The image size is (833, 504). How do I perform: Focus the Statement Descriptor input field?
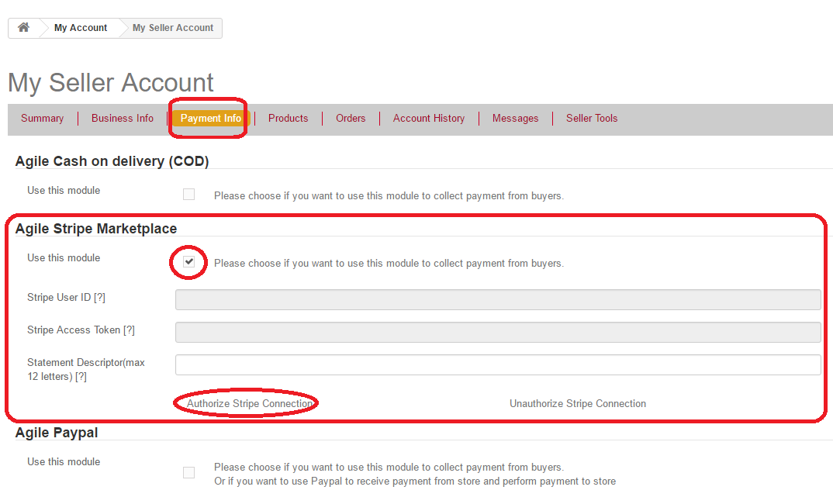[x=498, y=365]
